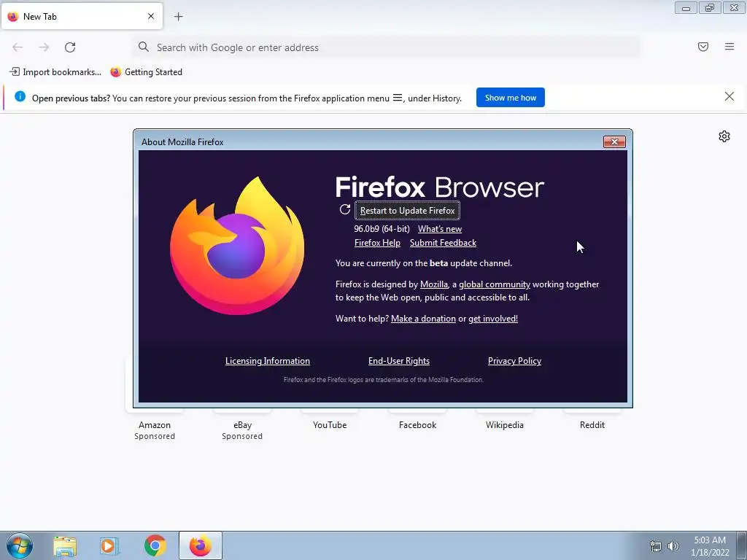Follow the Mozilla link

coord(433,284)
